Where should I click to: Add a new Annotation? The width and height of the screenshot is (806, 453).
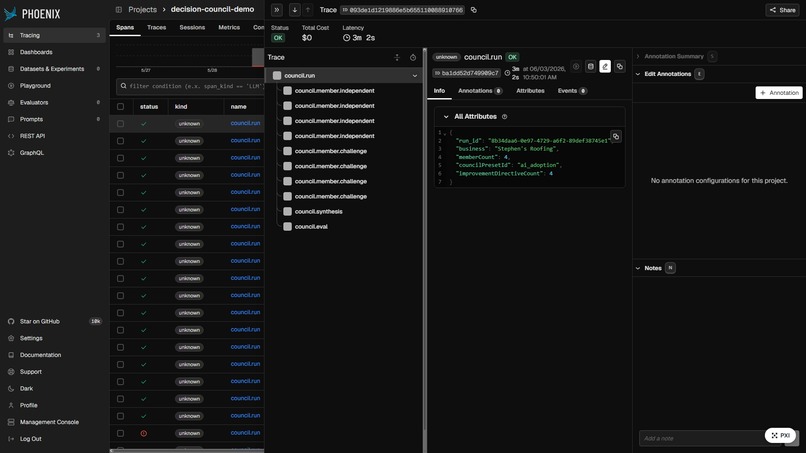[779, 93]
